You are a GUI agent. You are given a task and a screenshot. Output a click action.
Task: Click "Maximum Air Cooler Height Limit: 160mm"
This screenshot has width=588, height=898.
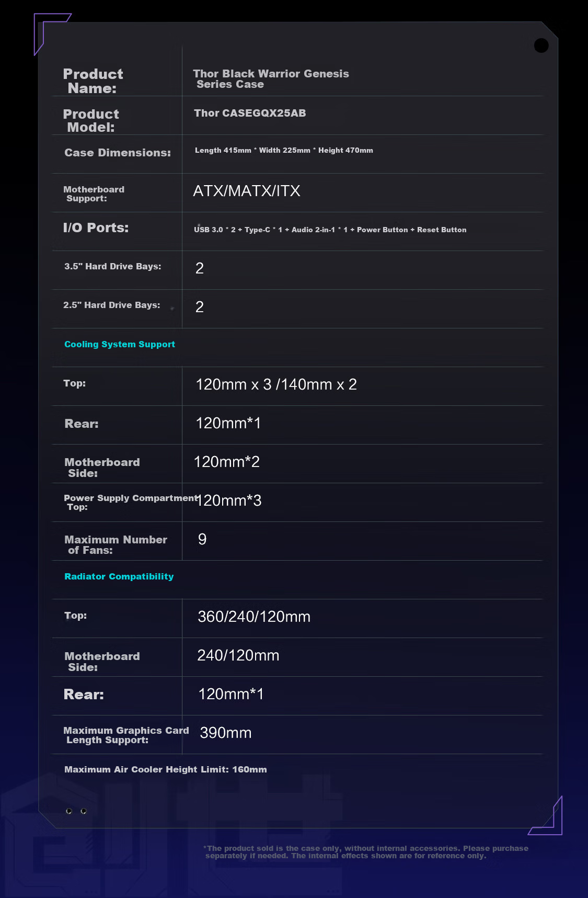(x=166, y=769)
